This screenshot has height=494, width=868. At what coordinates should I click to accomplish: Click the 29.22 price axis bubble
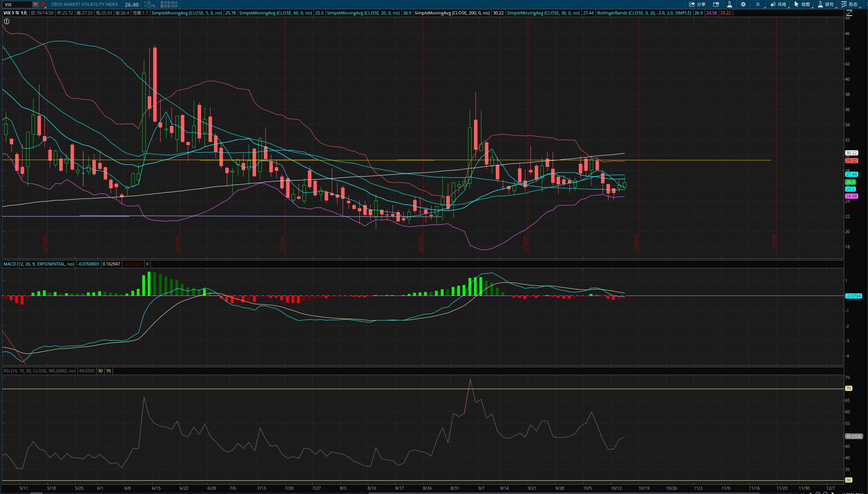coord(851,161)
